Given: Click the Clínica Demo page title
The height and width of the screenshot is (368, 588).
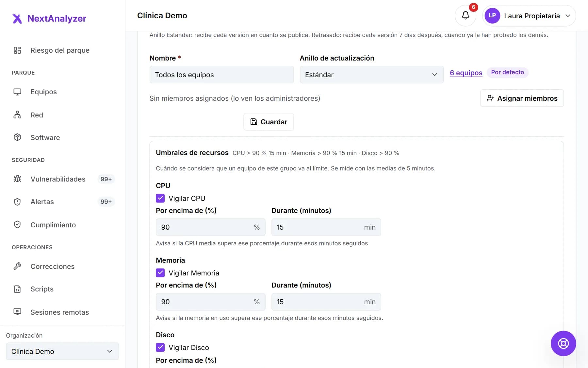Looking at the screenshot, I should (162, 16).
